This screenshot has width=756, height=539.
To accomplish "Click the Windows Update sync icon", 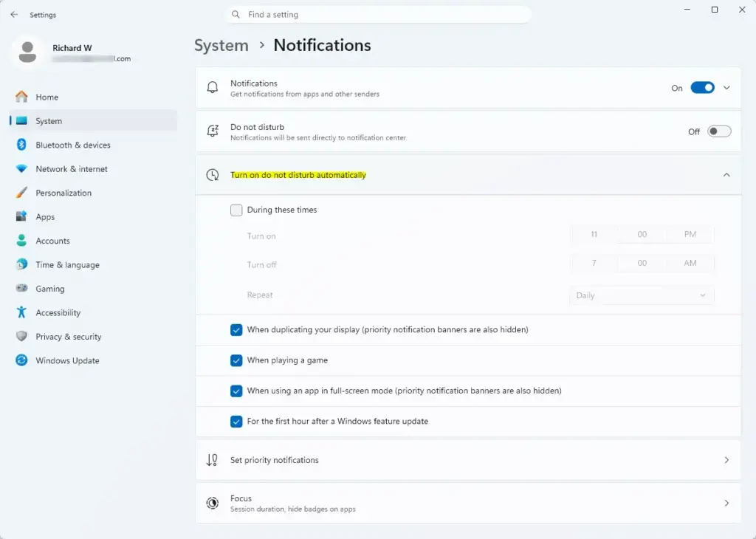I will click(21, 360).
